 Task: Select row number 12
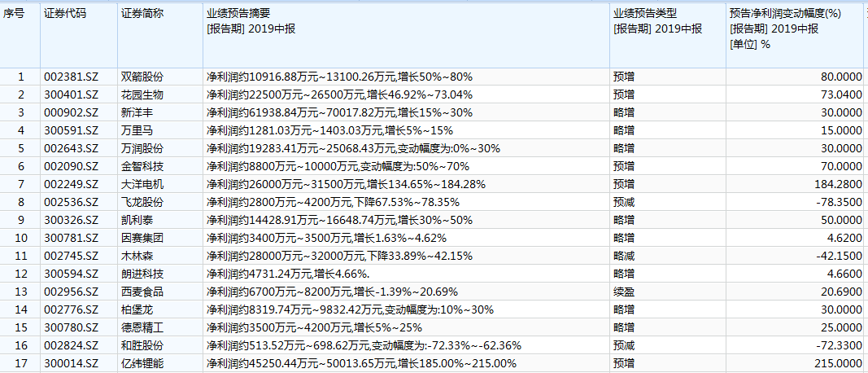point(20,274)
